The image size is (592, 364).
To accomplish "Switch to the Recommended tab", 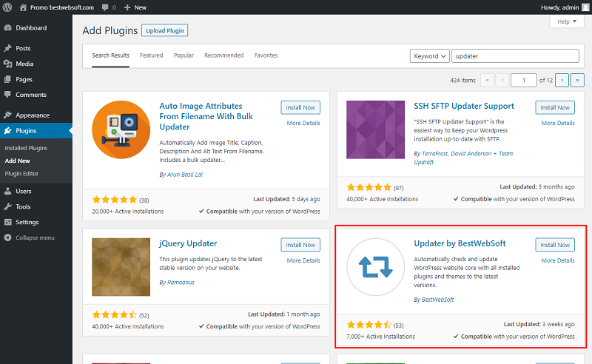I will [x=224, y=55].
